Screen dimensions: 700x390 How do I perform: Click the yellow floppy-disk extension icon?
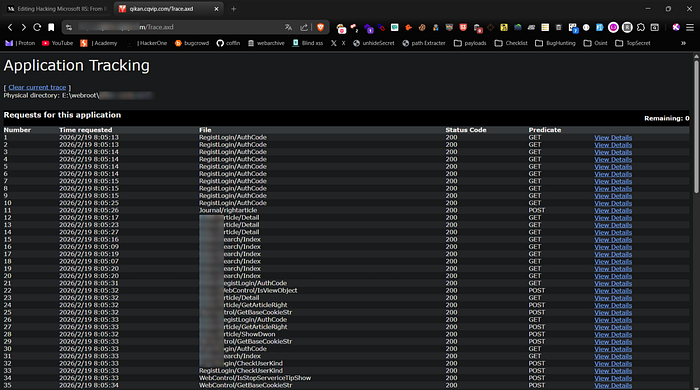point(504,27)
